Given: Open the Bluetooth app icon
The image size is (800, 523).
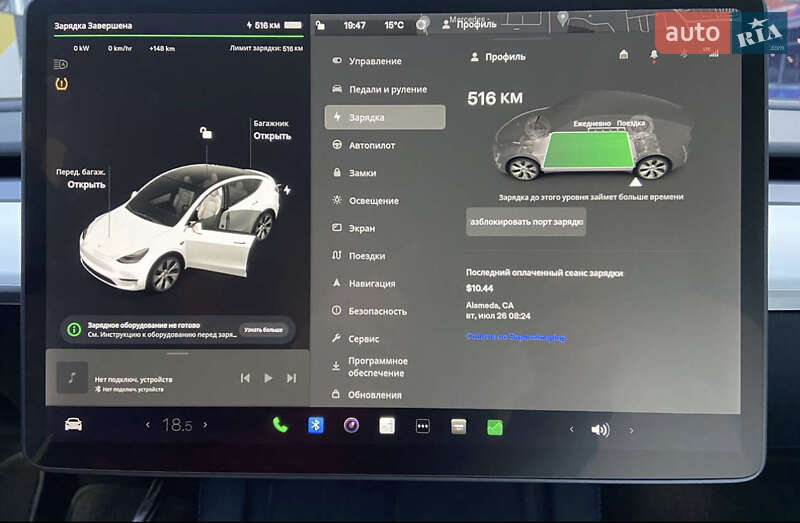Looking at the screenshot, I should [315, 425].
